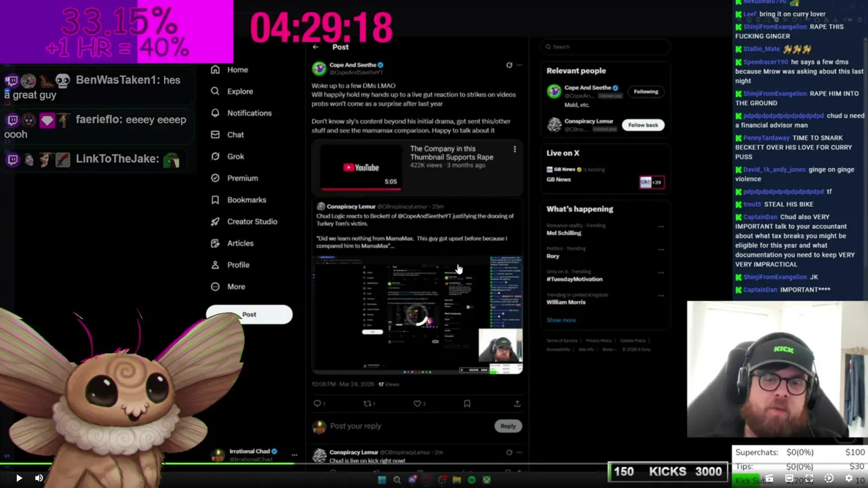Open the Explore magnifier icon

pyautogui.click(x=215, y=91)
